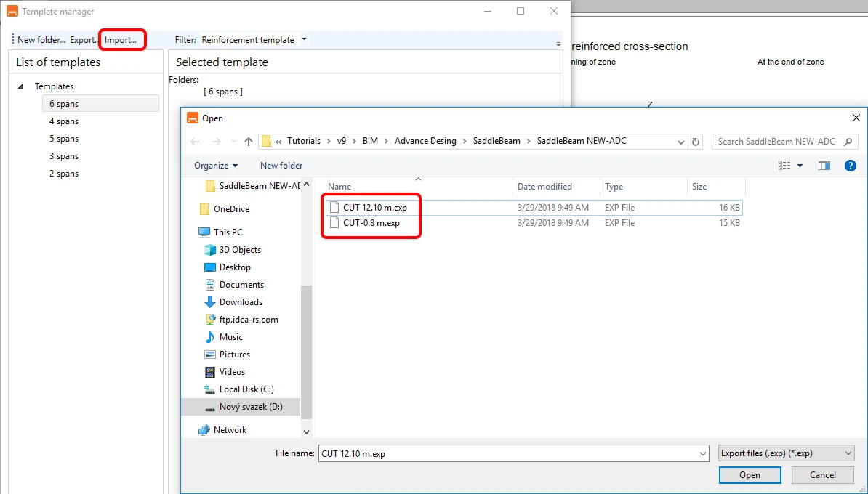Click the Cancel button
Image resolution: width=868 pixels, height=494 pixels.
coord(823,474)
